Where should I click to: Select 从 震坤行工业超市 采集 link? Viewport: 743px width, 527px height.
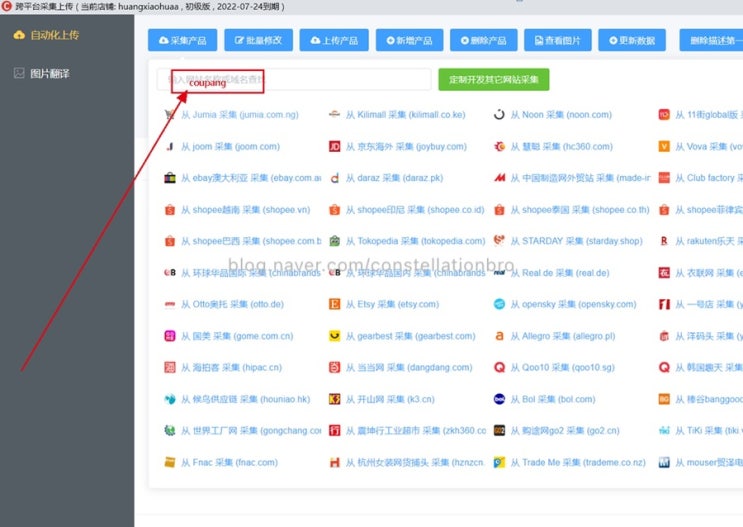point(416,431)
